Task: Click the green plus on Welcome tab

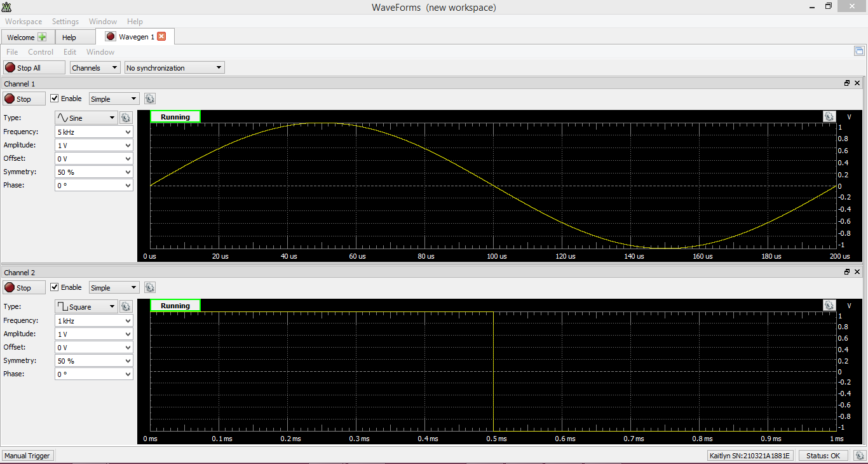Action: 42,37
